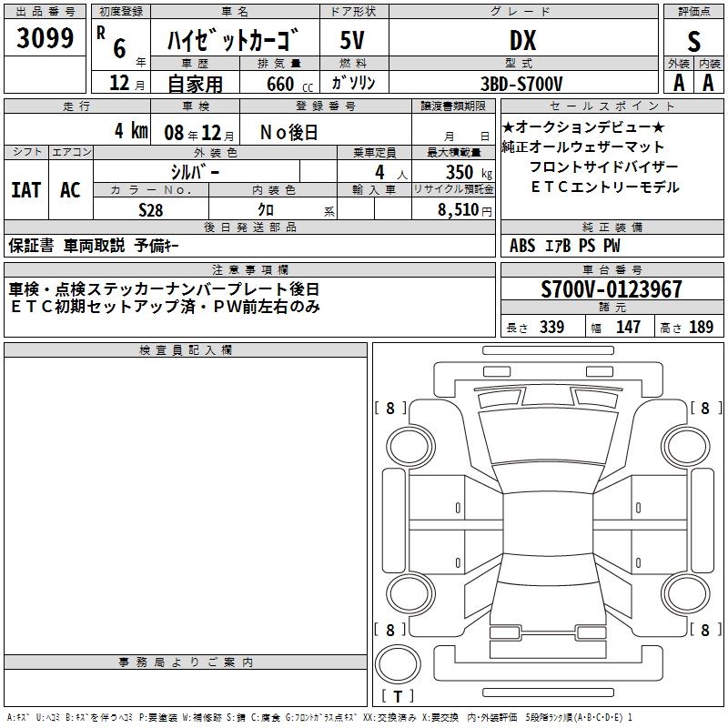Select the "事務局よりご案内" header

click(186, 662)
